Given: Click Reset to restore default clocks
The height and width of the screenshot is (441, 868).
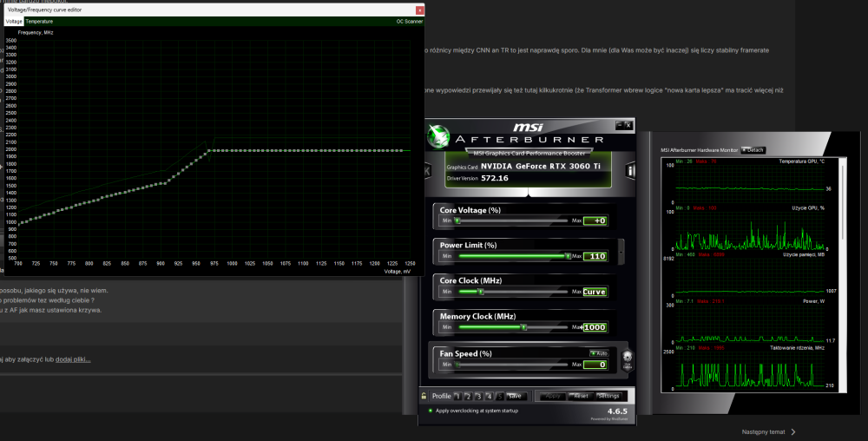Looking at the screenshot, I should point(580,396).
